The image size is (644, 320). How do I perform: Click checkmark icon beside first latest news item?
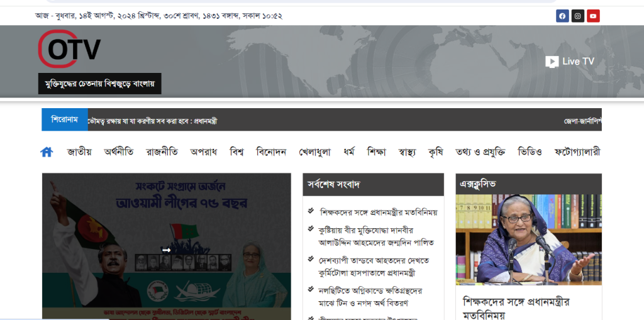point(311,211)
